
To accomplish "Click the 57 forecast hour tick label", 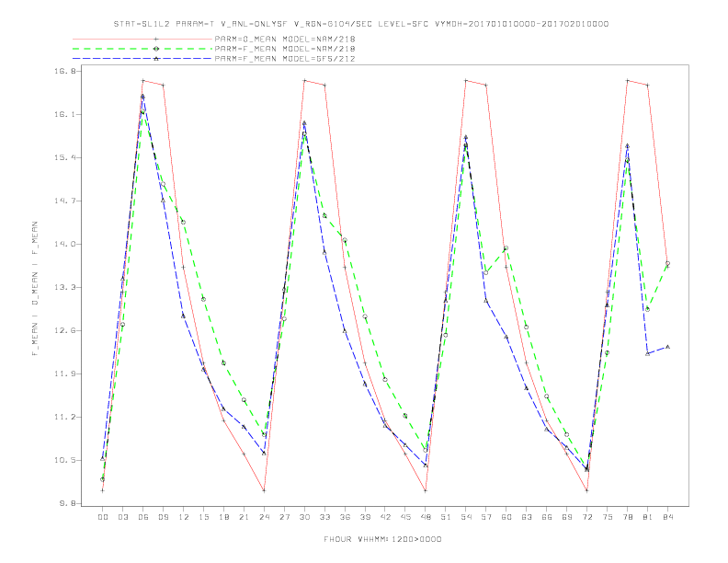I will tap(486, 517).
